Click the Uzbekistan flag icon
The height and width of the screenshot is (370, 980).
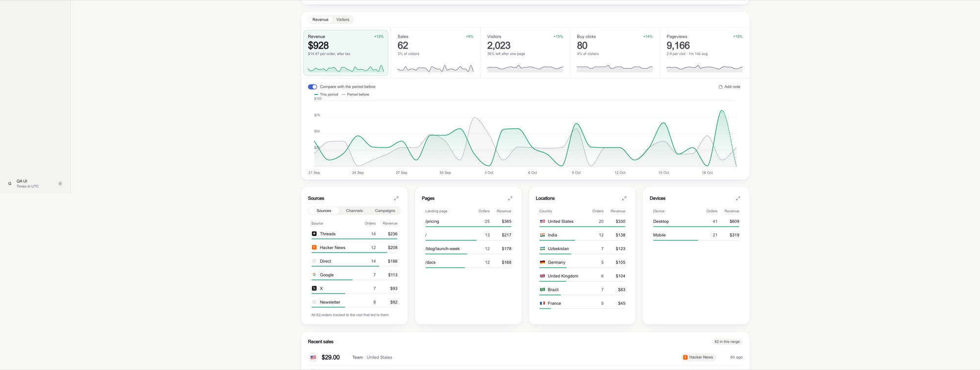pos(542,249)
